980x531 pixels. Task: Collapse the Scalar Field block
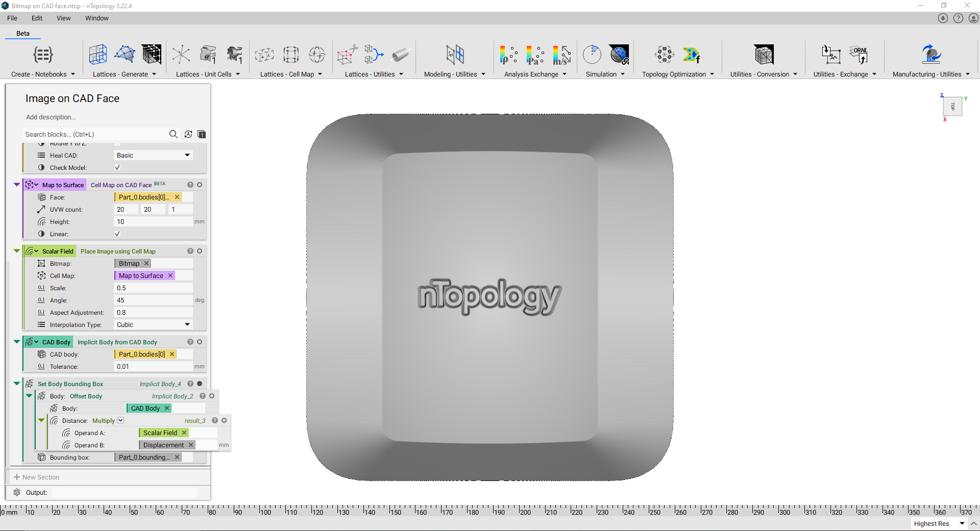pyautogui.click(x=17, y=251)
